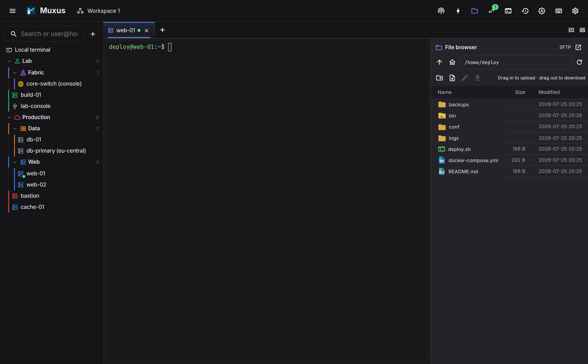Select the conf folder
The image size is (588, 364).
pyautogui.click(x=509, y=127)
